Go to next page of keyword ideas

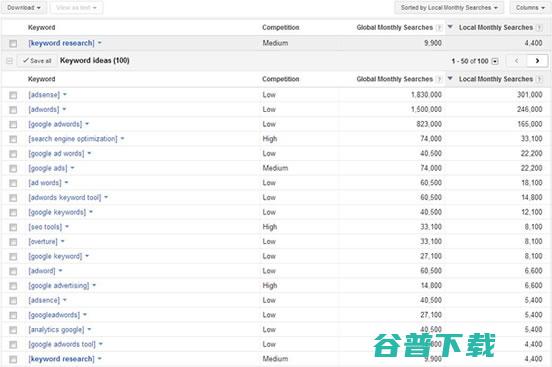[x=537, y=61]
